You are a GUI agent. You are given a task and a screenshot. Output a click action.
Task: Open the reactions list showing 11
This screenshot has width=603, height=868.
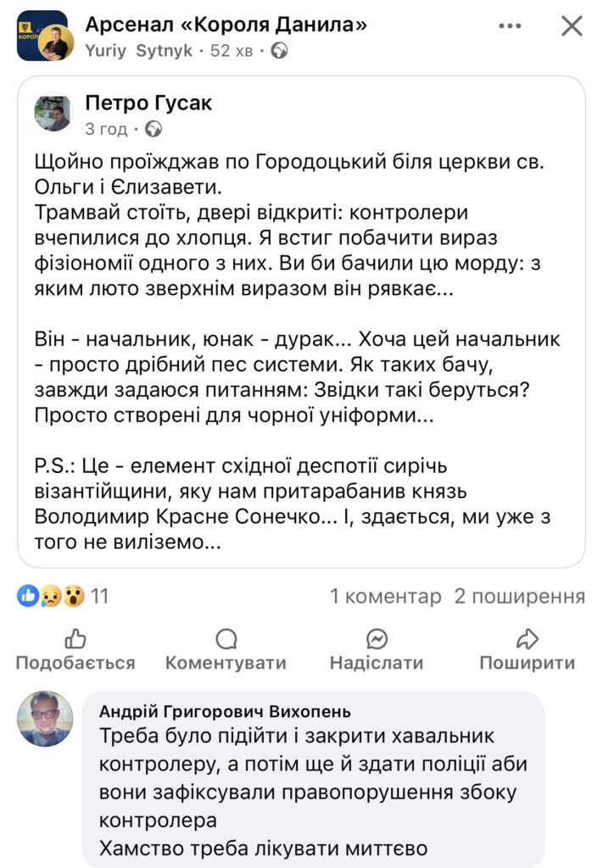tap(100, 597)
